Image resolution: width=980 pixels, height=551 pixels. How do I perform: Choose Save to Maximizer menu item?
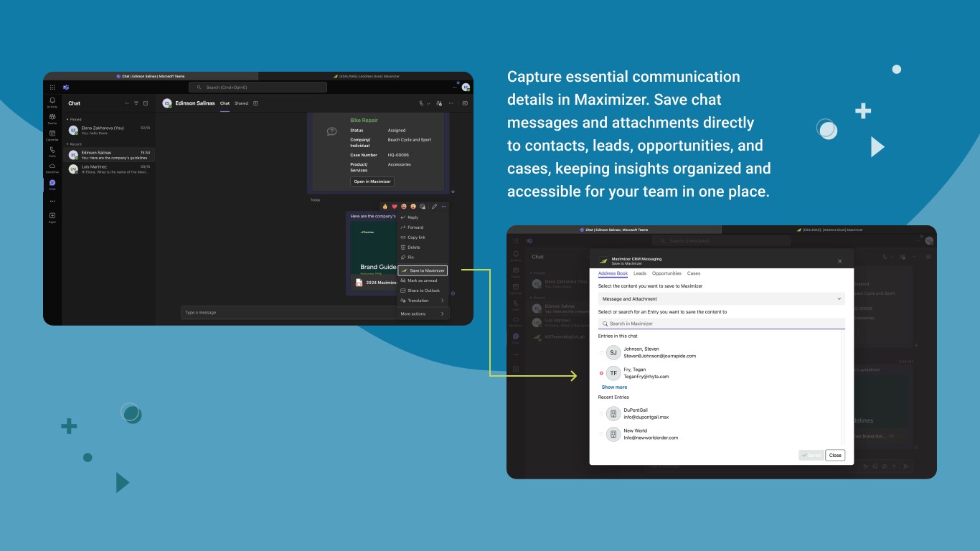point(423,270)
